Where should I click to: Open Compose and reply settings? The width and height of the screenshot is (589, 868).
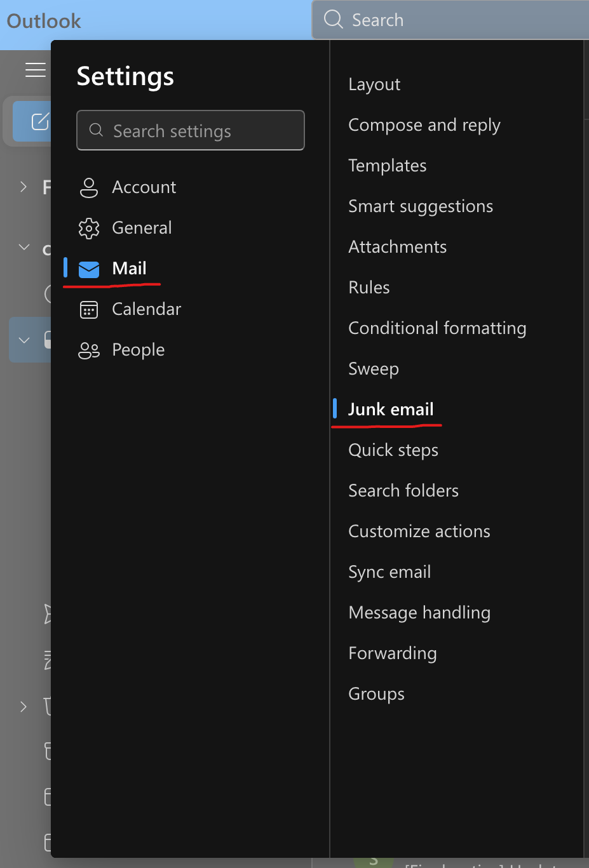[424, 125]
